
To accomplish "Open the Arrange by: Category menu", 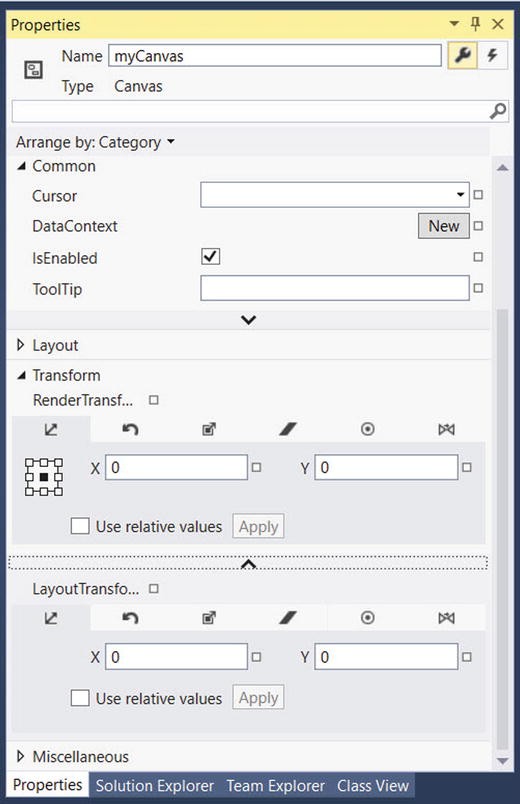I will [95, 142].
